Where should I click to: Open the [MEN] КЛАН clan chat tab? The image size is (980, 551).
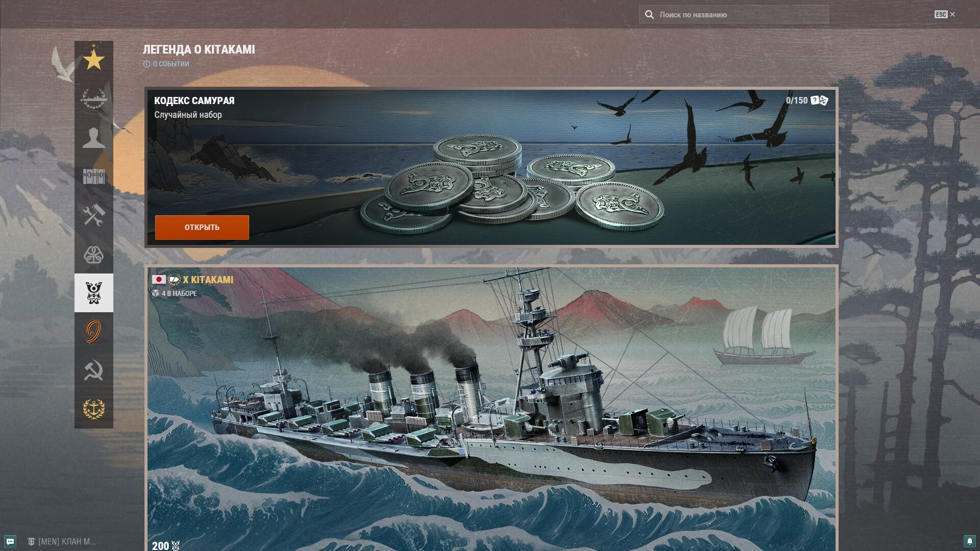tap(62, 542)
